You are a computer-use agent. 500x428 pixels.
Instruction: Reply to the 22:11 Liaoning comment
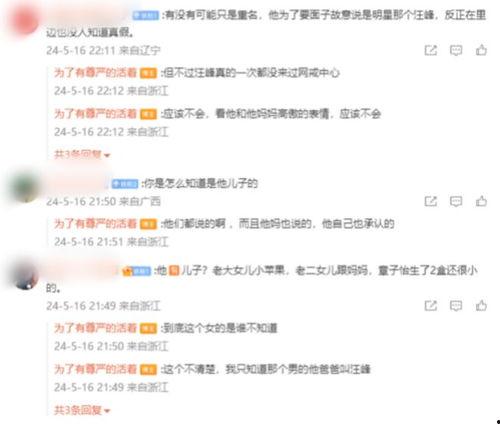[x=456, y=50]
